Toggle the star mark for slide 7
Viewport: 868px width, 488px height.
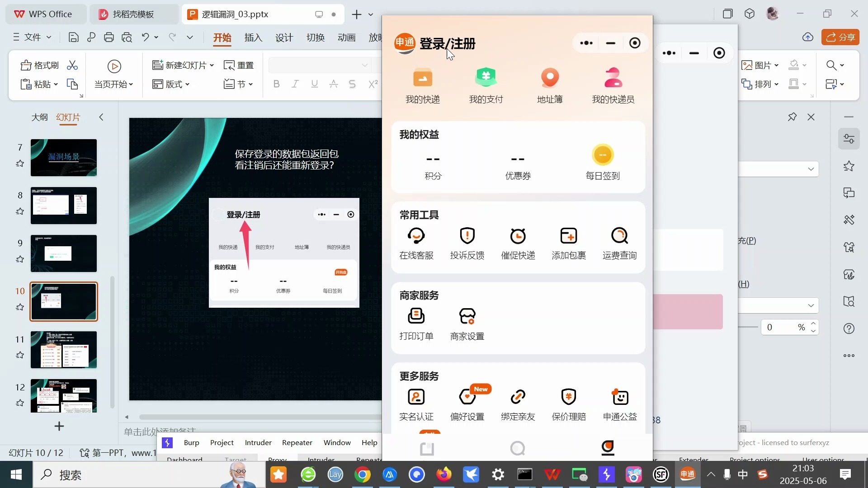pyautogui.click(x=20, y=164)
